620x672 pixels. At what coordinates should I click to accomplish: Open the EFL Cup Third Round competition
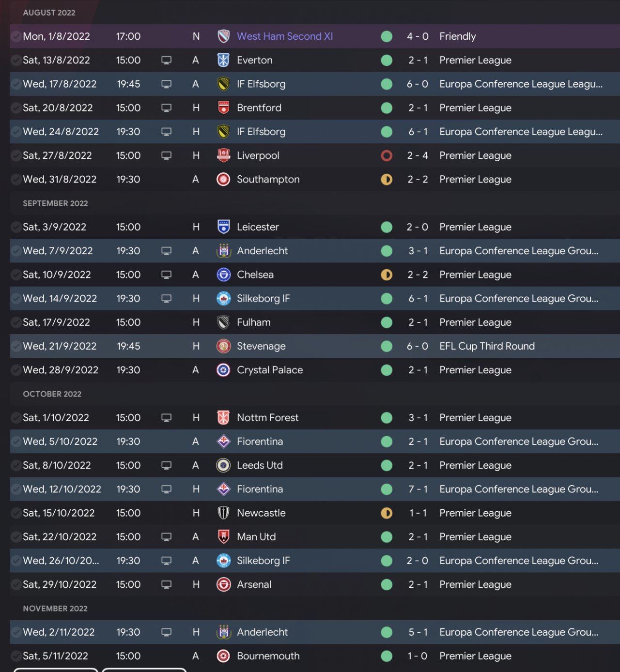487,346
